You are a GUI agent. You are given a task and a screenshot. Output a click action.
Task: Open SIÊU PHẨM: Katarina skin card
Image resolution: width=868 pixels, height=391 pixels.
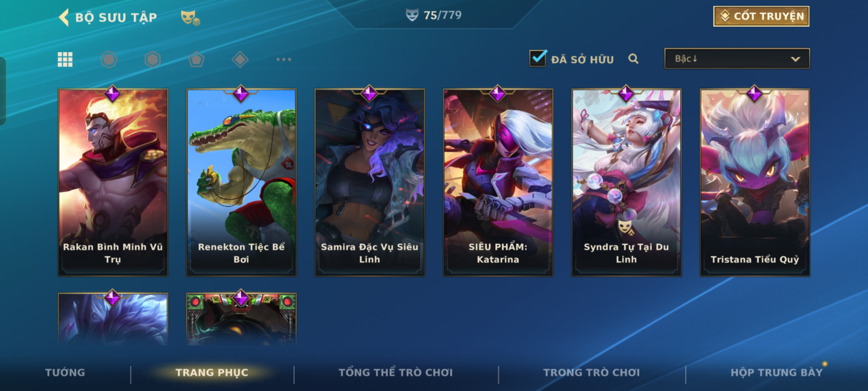(x=498, y=182)
